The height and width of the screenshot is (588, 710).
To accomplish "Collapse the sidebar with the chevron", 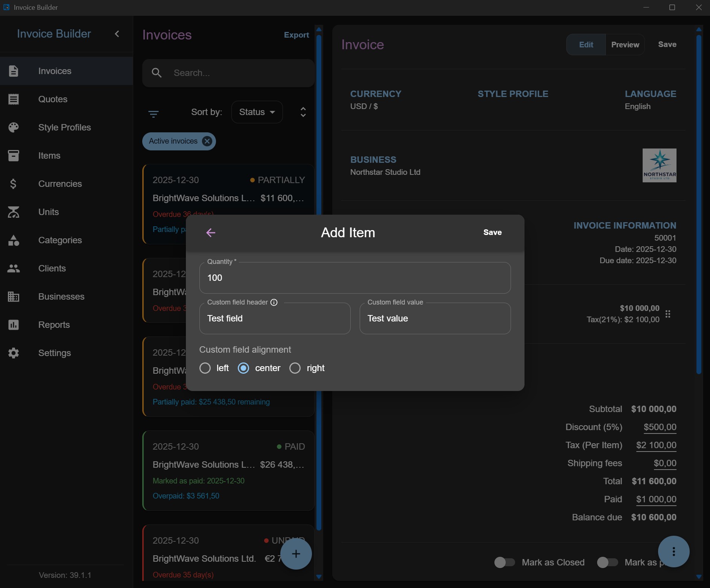I will tap(117, 34).
